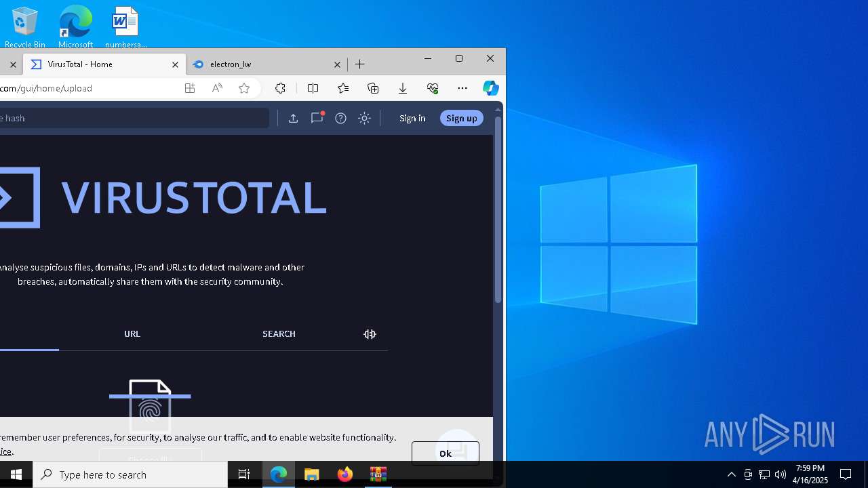Image resolution: width=868 pixels, height=488 pixels.
Task: Open VirusTotal help icon
Action: pyautogui.click(x=340, y=118)
